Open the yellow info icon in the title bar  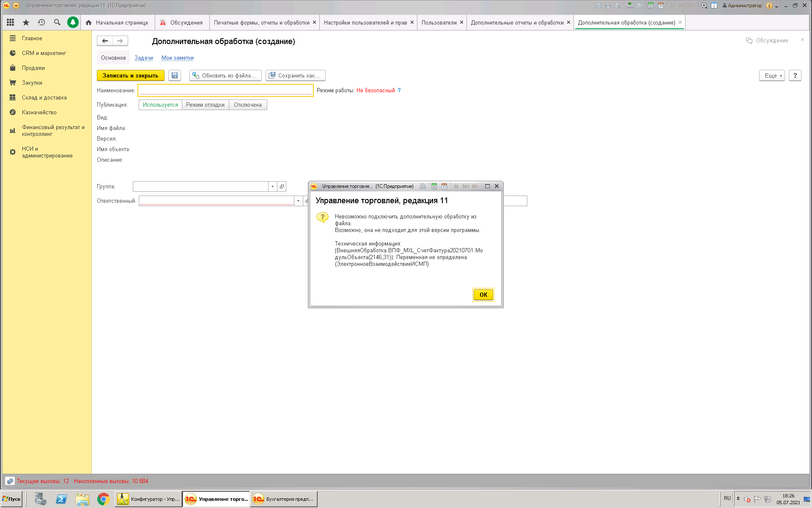769,6
